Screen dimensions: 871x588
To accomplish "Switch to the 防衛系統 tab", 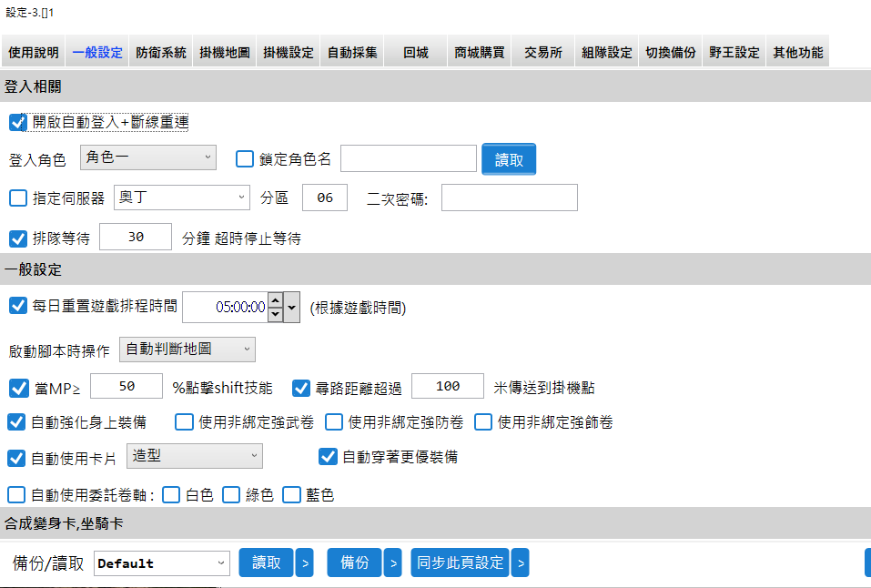I will [161, 53].
